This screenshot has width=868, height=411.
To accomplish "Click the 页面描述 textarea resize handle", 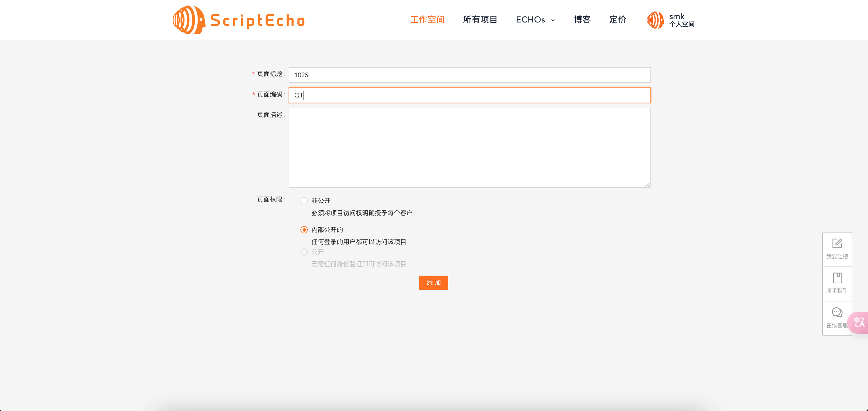I will pyautogui.click(x=647, y=185).
